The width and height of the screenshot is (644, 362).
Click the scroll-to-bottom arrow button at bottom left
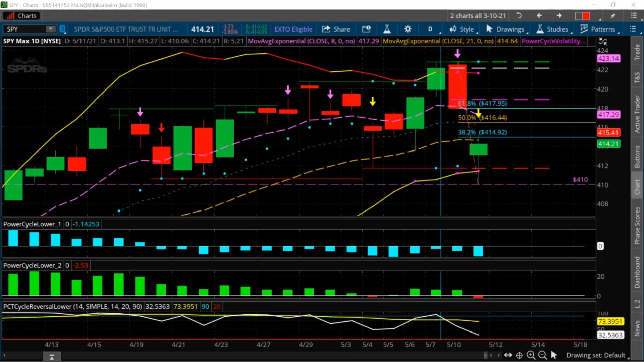click(52, 357)
